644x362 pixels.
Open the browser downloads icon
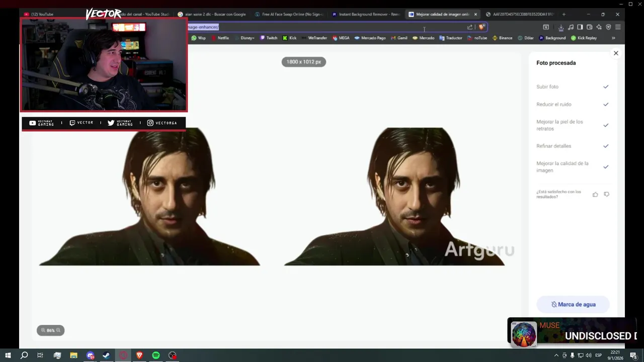pyautogui.click(x=561, y=27)
